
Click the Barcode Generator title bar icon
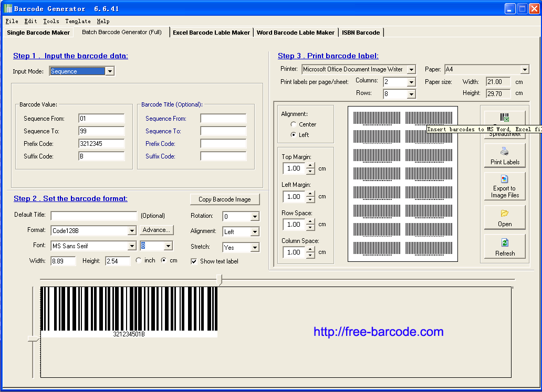tap(8, 8)
